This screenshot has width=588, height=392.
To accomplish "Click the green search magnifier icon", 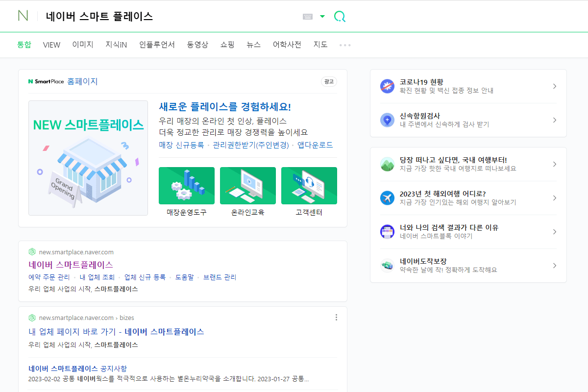I will 340,16.
